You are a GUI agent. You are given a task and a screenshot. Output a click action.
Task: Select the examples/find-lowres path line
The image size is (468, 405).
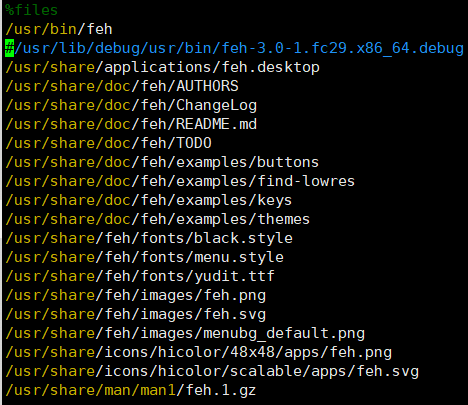click(180, 181)
